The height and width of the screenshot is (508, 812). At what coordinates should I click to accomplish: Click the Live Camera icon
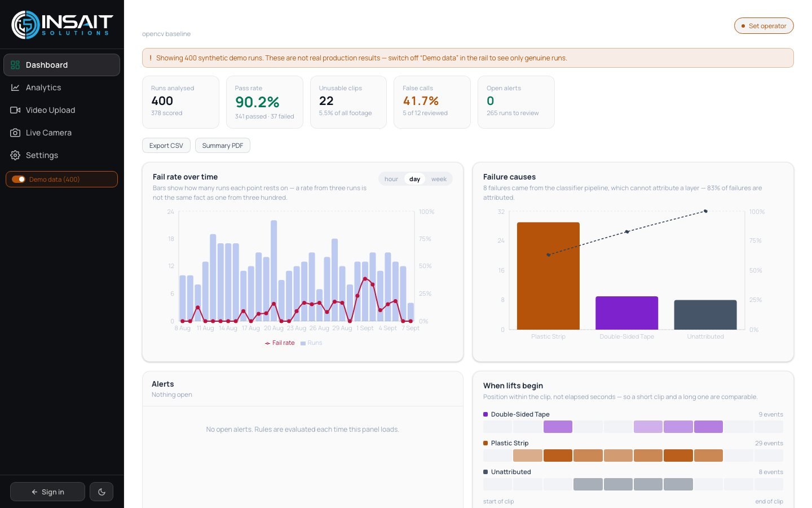coord(15,133)
